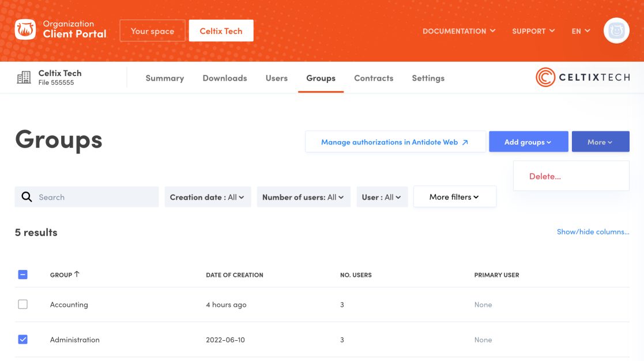Select Delete... from the More menu
The width and height of the screenshot is (644, 361).
click(545, 176)
